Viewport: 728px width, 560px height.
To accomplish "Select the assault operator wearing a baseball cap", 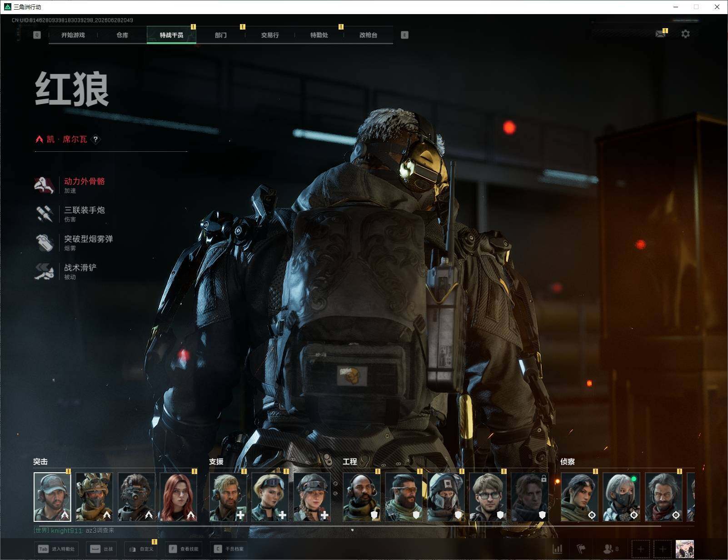I will pos(52,497).
